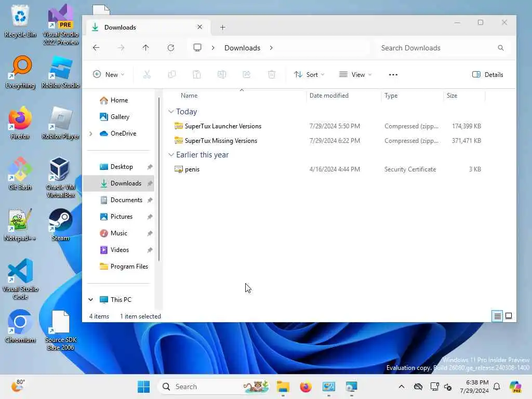Open the View dropdown
The height and width of the screenshot is (399, 532).
(x=355, y=75)
